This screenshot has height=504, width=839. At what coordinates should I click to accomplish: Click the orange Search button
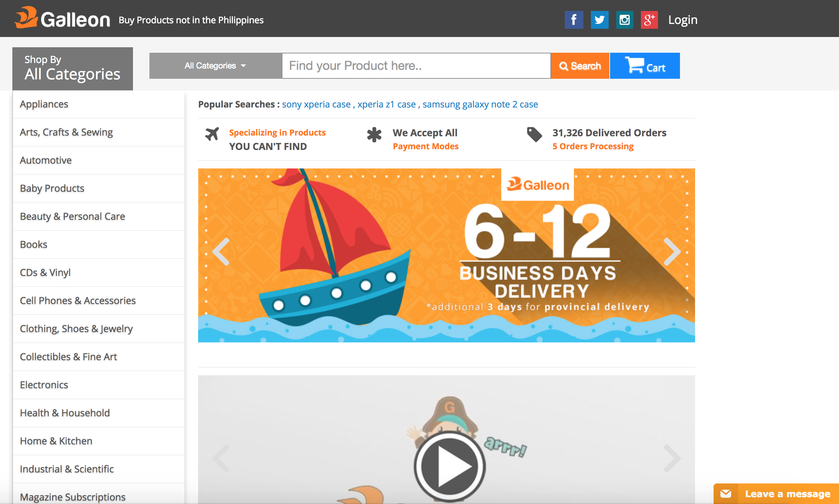[580, 66]
